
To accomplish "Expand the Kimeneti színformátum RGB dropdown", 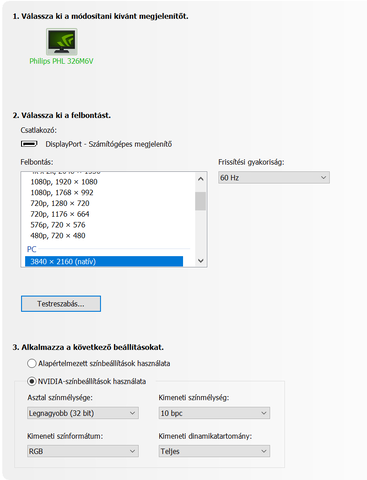I will 83,451.
